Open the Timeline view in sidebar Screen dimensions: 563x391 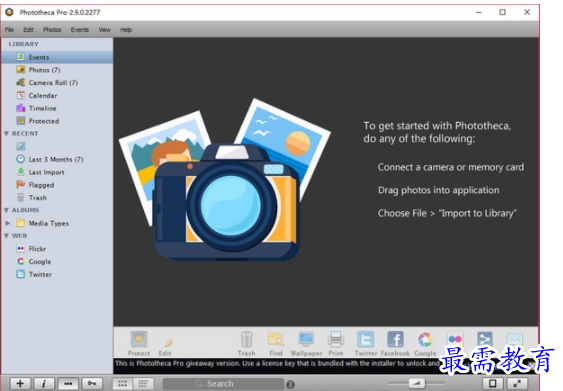(x=57, y=108)
